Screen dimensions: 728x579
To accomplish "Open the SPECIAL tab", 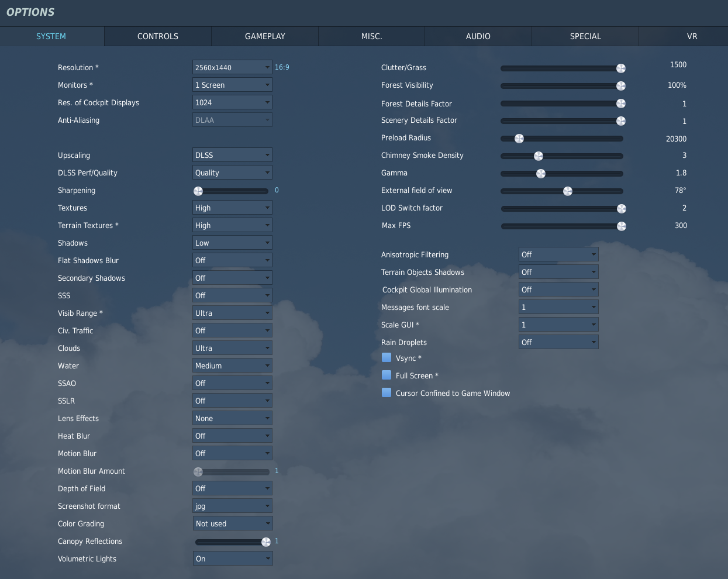I will pos(585,36).
